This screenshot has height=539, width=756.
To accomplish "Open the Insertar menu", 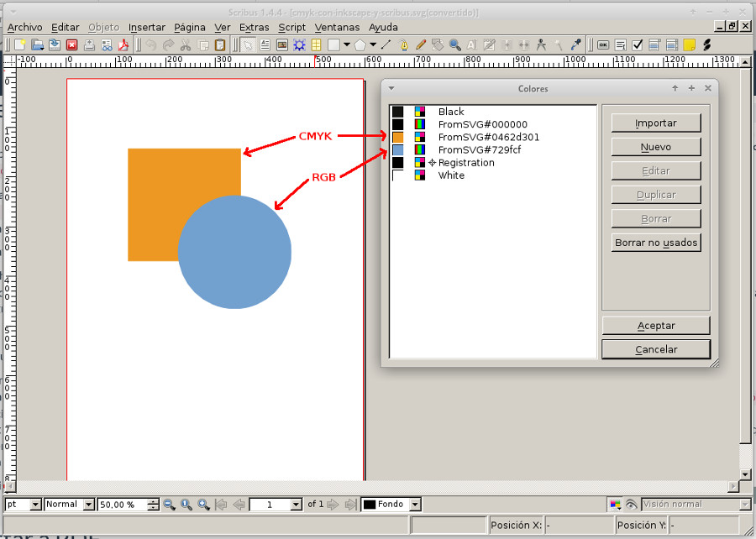I will click(x=147, y=28).
